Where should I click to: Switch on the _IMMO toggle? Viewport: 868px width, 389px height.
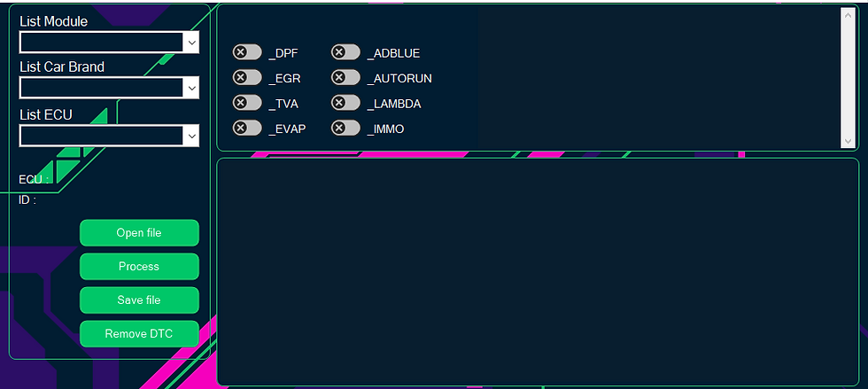[x=345, y=128]
